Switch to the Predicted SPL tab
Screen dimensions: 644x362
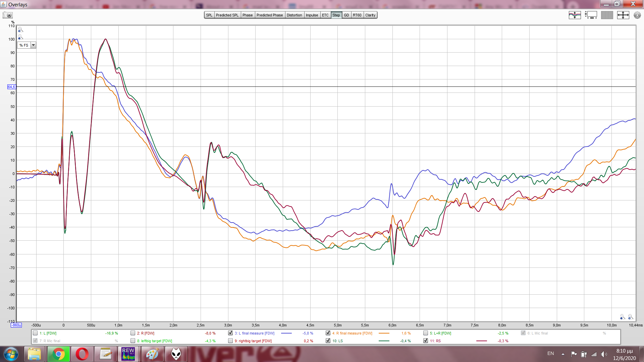(227, 15)
